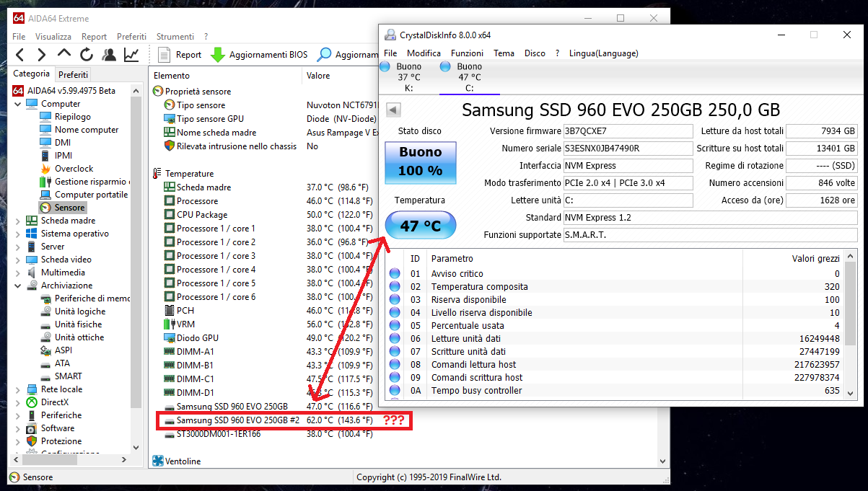Click the AIDA64 user profile toolbar icon

[x=109, y=54]
